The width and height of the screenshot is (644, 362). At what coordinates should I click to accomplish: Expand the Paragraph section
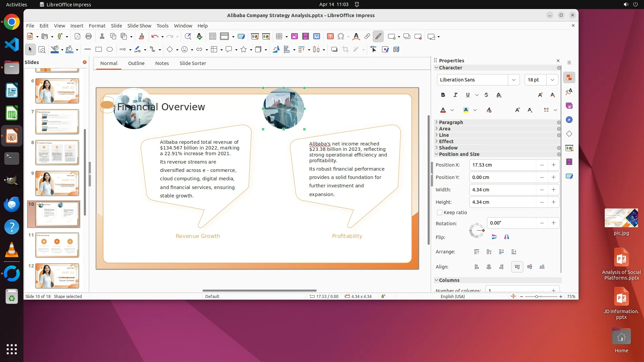click(451, 122)
